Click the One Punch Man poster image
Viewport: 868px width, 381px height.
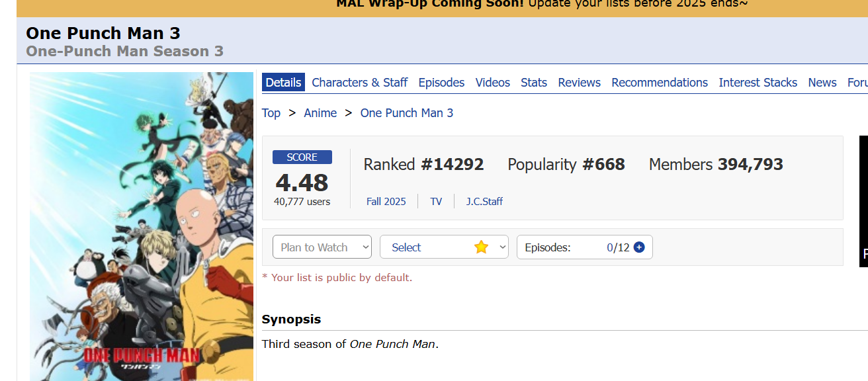[142, 226]
